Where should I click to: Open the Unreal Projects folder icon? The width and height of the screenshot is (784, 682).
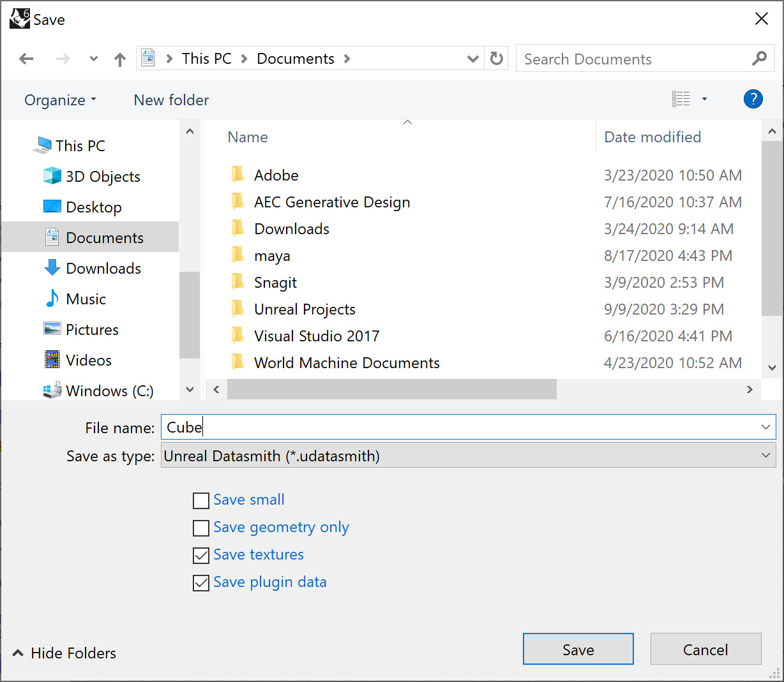[x=237, y=309]
